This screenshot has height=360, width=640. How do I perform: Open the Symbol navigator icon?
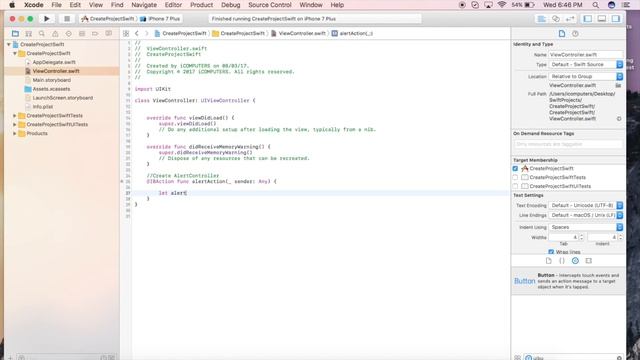[x=29, y=33]
